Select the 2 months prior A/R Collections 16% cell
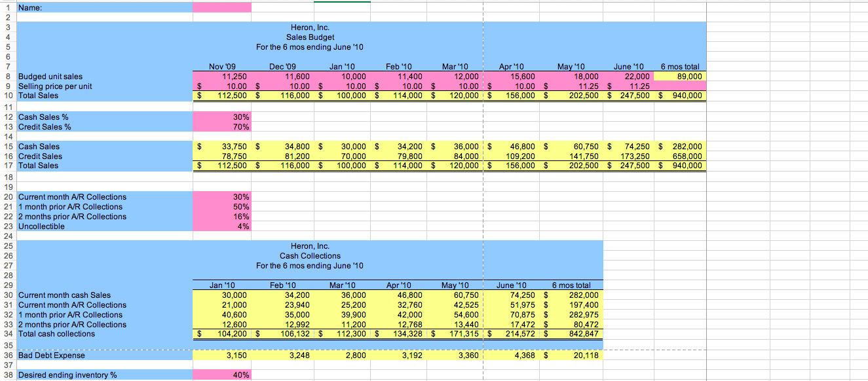Viewport: 868px width, 381px height. pyautogui.click(x=221, y=216)
